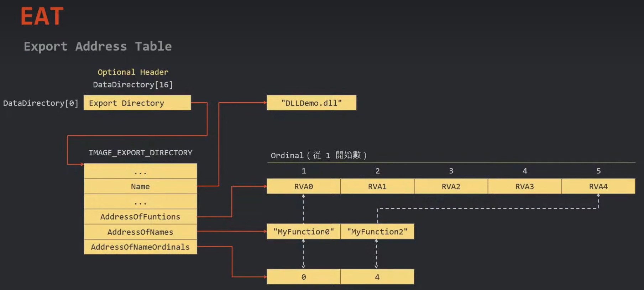This screenshot has width=644, height=290.
Task: Click the Ordinal heading label
Action: coord(319,155)
